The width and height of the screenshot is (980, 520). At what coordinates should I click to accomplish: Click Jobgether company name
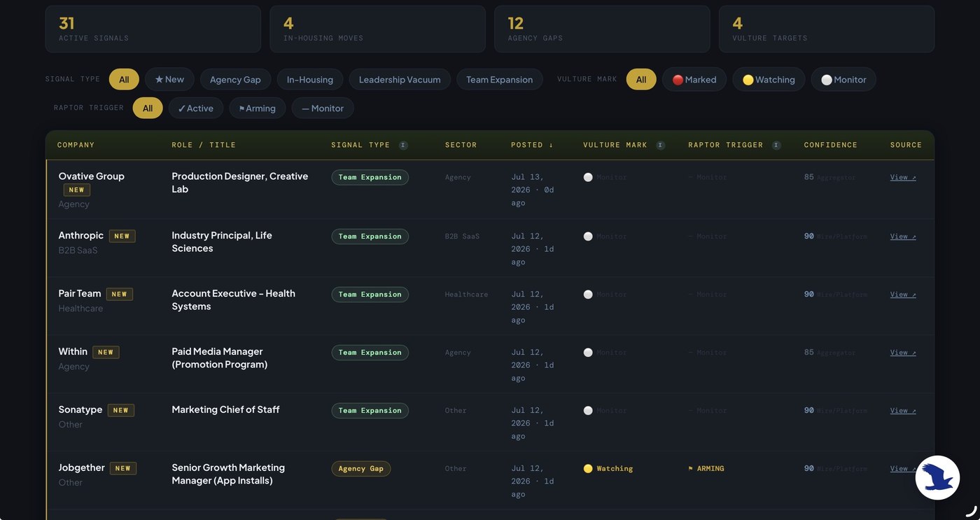[81, 468]
